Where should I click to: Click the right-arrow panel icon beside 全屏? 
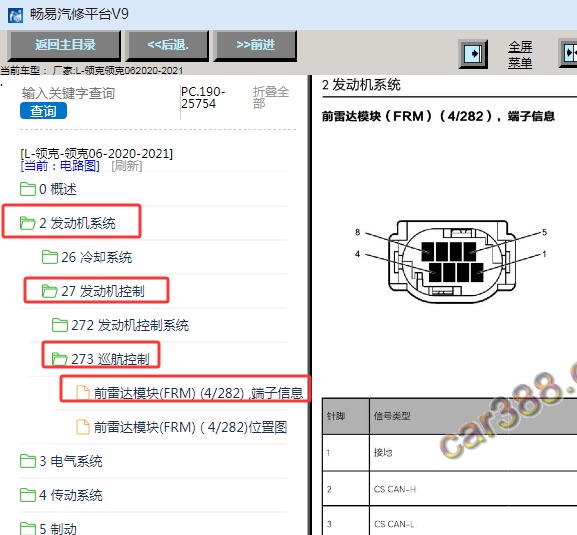pyautogui.click(x=473, y=54)
